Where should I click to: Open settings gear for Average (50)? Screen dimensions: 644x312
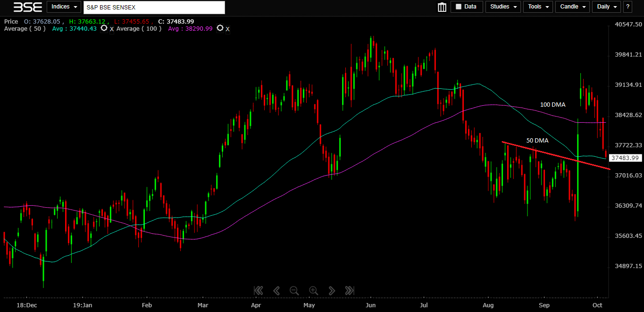pos(104,28)
